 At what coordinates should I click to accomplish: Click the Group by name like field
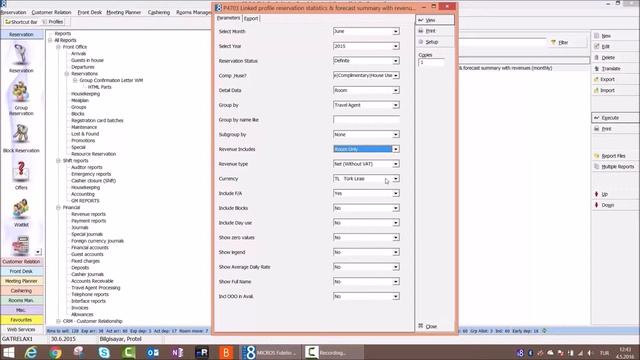pos(366,120)
